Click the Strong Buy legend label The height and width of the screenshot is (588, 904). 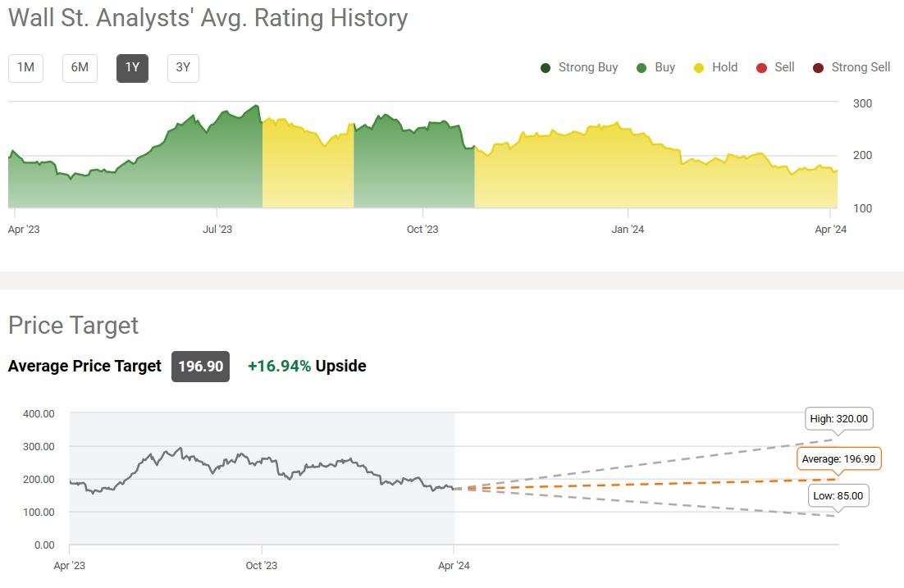coord(588,67)
